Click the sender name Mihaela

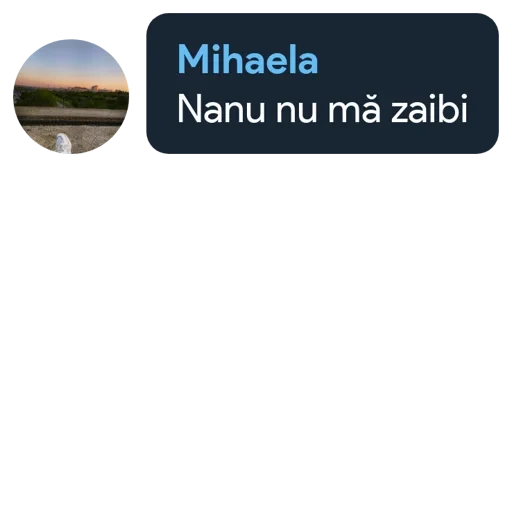click(x=248, y=60)
